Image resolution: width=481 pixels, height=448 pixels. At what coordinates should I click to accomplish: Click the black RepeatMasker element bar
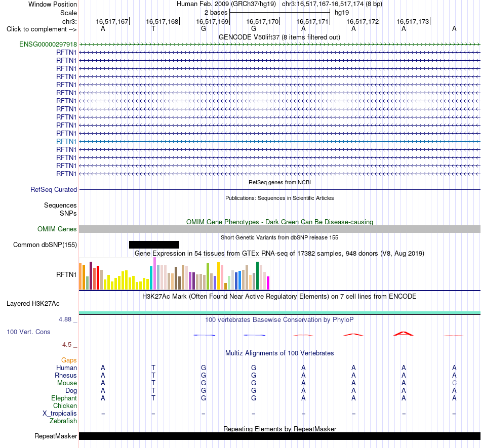point(279,436)
